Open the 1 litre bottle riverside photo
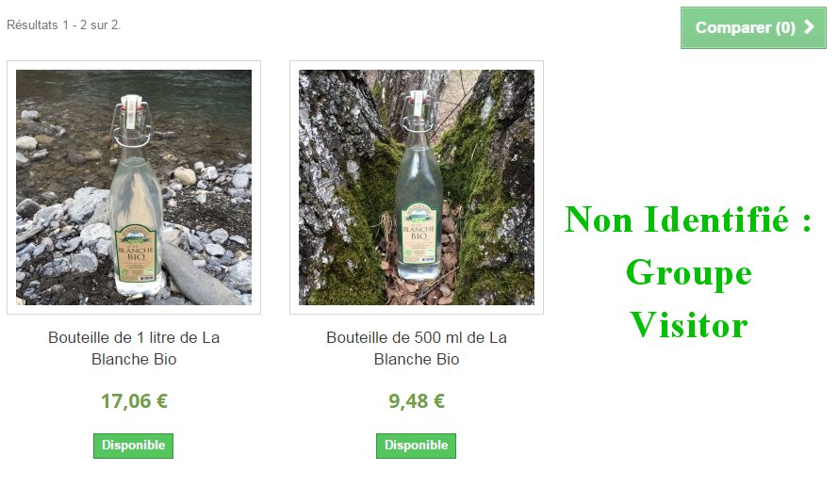 click(134, 187)
